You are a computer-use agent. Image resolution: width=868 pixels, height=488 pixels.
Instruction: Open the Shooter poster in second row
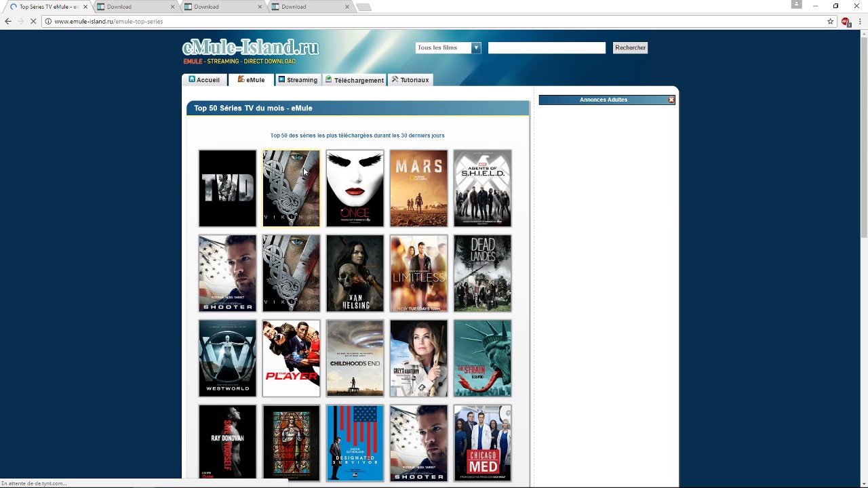click(x=228, y=274)
